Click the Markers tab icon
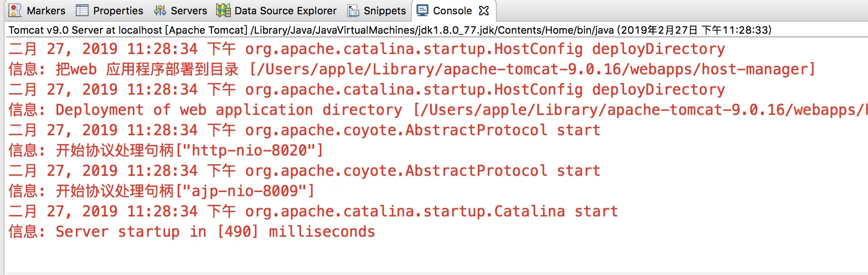The width and height of the screenshot is (868, 275). [x=15, y=10]
